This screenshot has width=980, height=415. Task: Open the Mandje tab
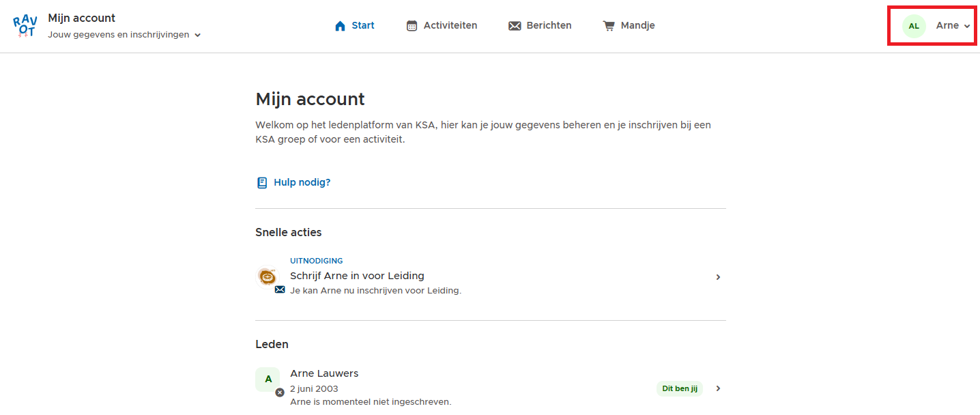click(x=629, y=26)
